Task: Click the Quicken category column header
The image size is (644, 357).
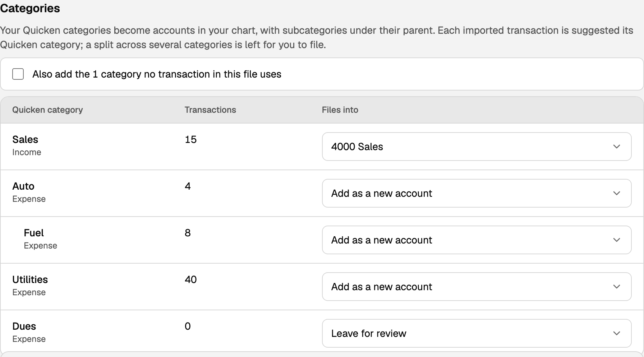Action: click(x=47, y=110)
